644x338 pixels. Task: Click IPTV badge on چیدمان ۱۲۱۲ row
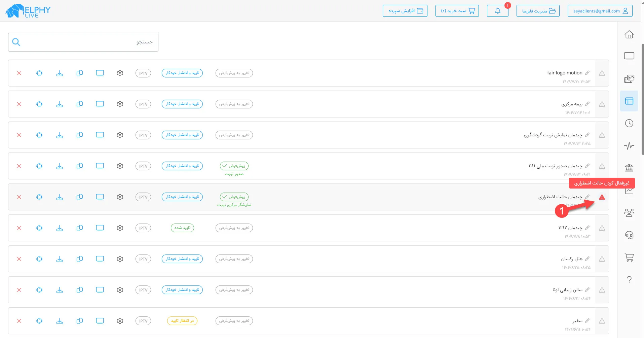tap(143, 228)
